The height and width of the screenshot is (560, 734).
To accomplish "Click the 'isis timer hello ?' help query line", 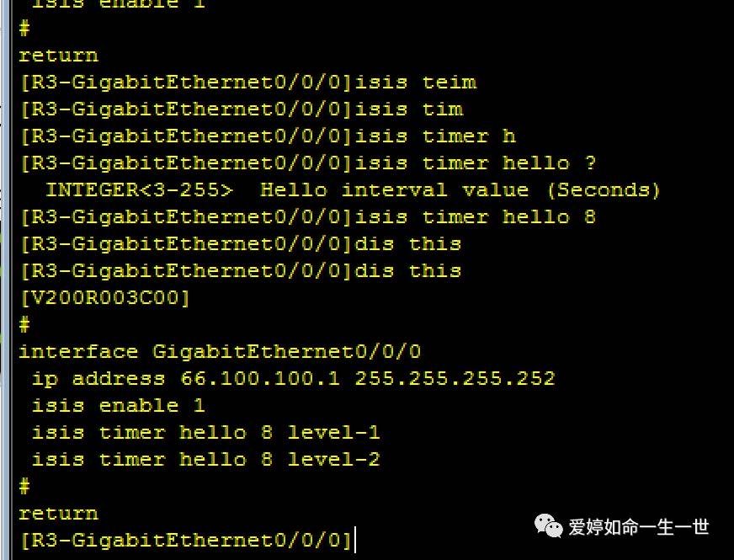I will point(308,163).
